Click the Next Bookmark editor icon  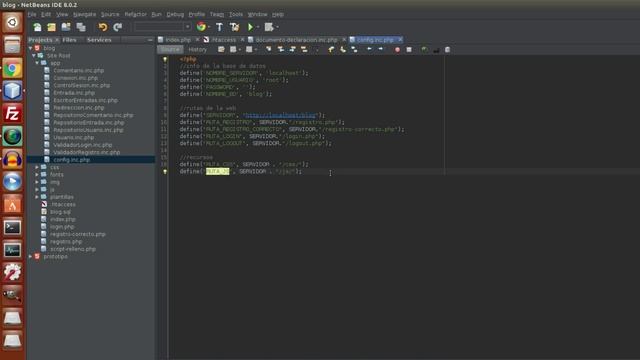(x=342, y=49)
